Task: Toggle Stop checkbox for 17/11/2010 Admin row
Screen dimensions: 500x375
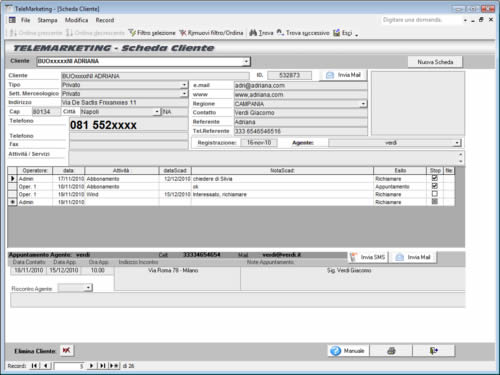Action: click(435, 178)
